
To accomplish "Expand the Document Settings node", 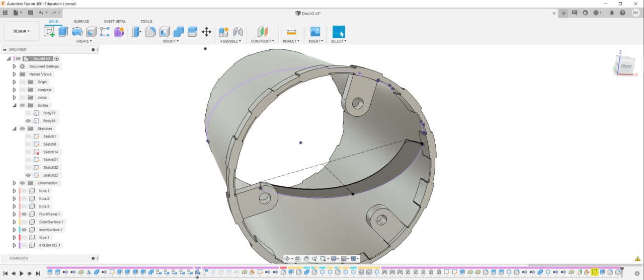I will pos(15,66).
